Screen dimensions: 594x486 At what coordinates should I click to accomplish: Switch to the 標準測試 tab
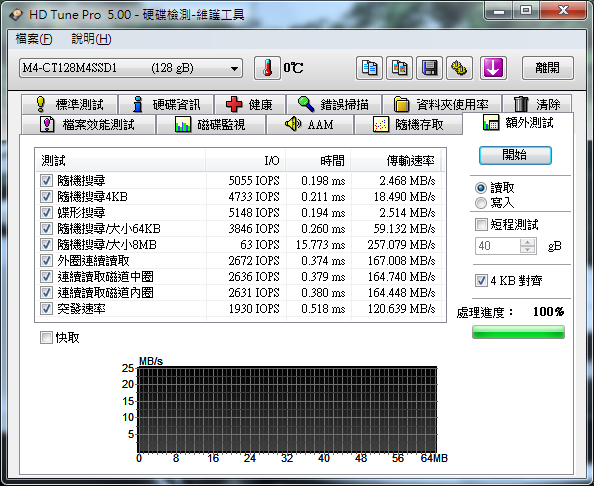[69, 104]
